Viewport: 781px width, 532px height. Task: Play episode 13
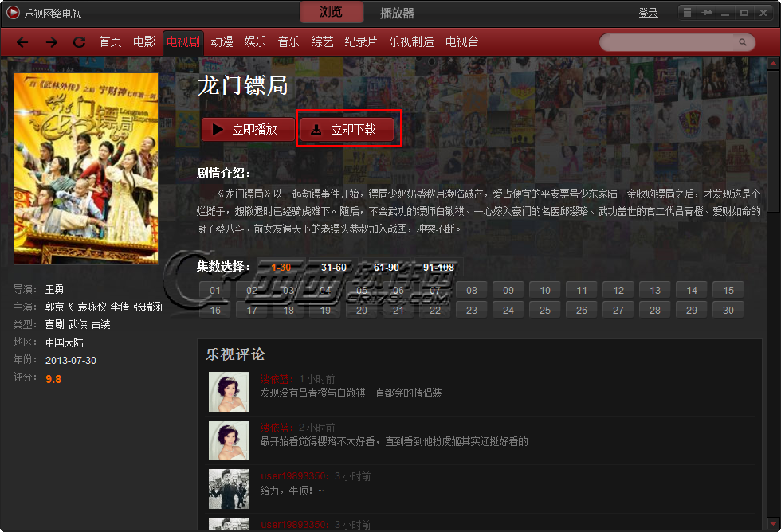pyautogui.click(x=655, y=290)
